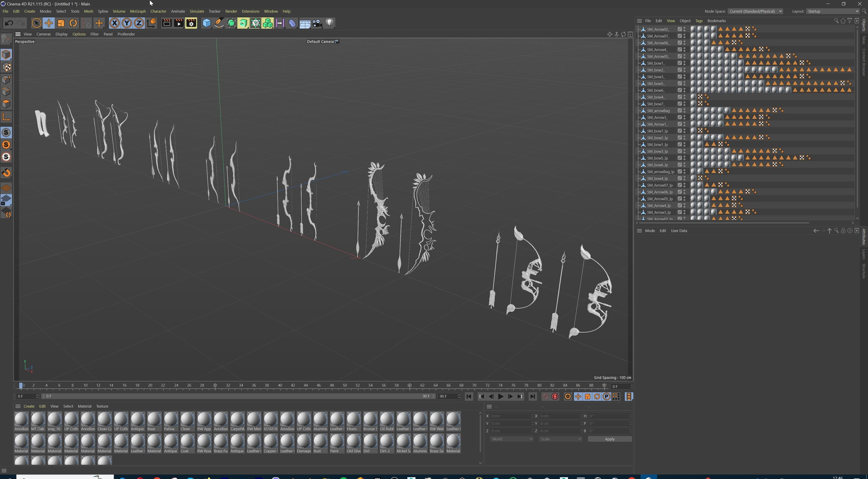Open Edit Render Settings clapperboard icon
The width and height of the screenshot is (868, 479).
191,23
